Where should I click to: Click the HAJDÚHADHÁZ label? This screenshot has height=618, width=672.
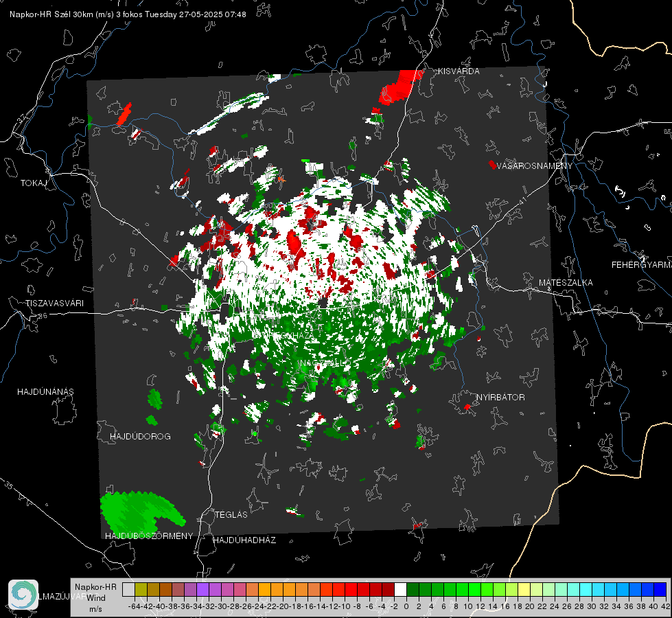[244, 540]
